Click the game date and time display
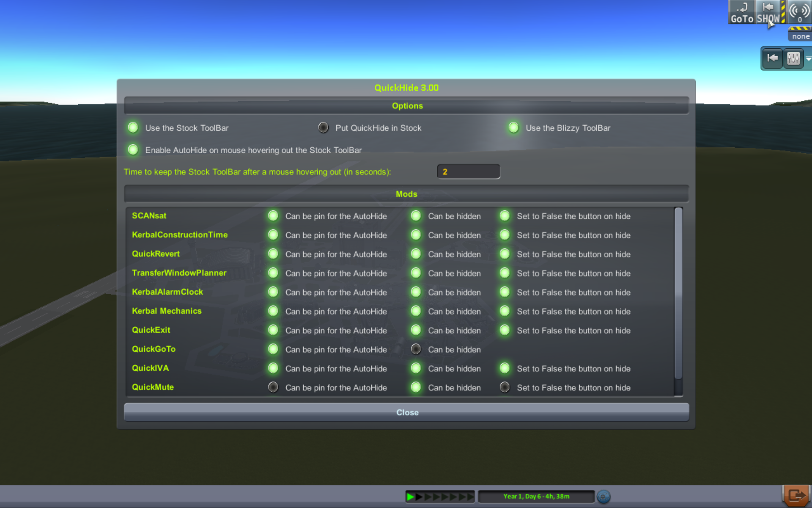 click(x=536, y=496)
